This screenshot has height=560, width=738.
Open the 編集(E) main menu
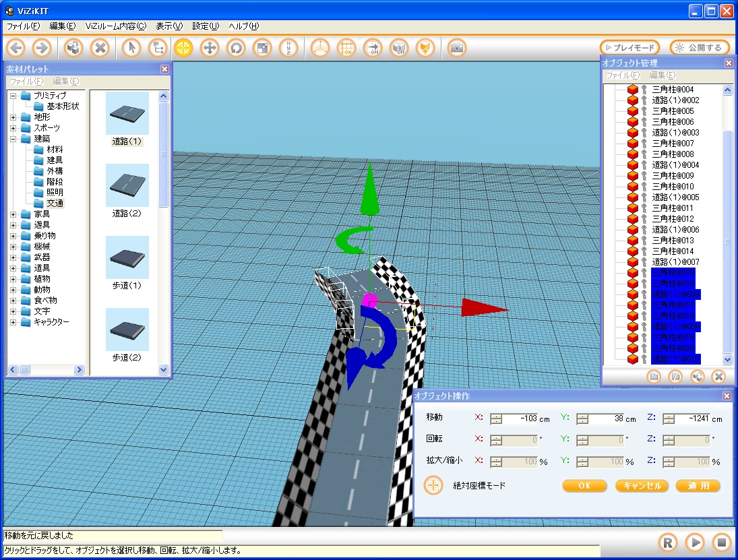63,26
